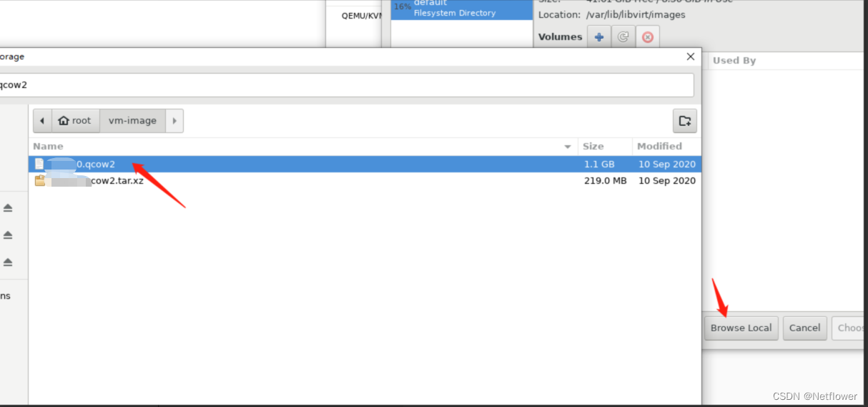Click the back arrow in path bar
Screen dimensions: 868x407
point(42,121)
